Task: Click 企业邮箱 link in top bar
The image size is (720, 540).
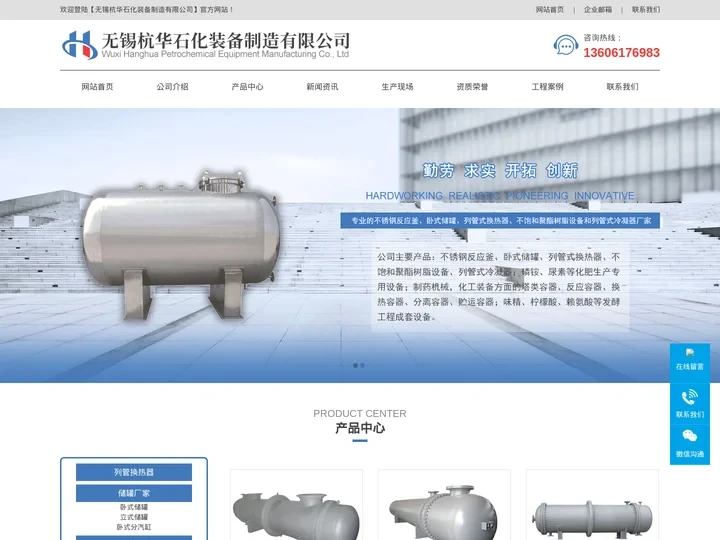Action: (x=598, y=10)
